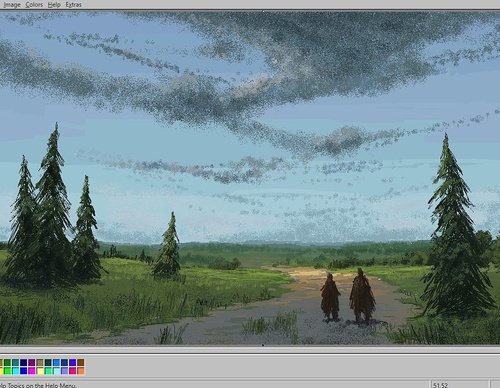500x388 pixels.
Task: Click the two walking figures on canvas
Action: point(348,296)
